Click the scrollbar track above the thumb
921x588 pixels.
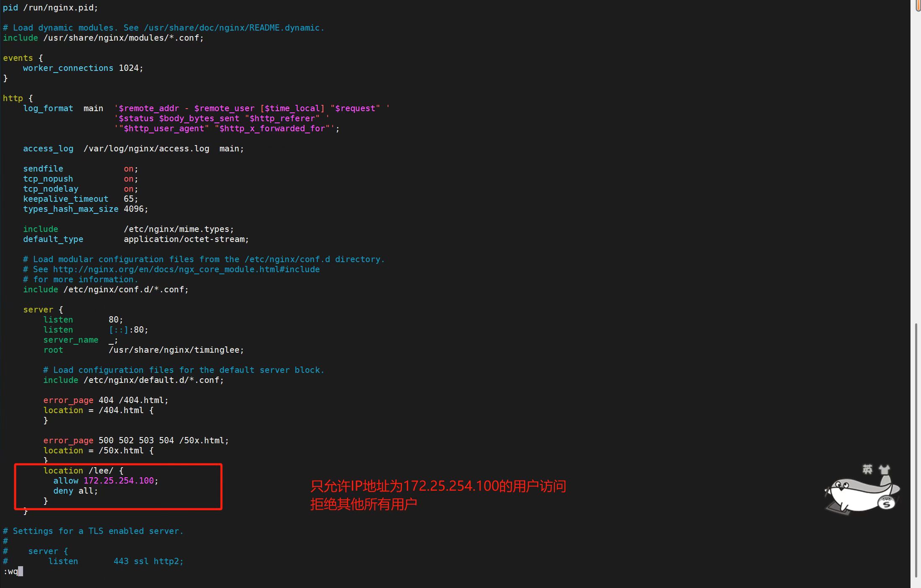(916, 168)
